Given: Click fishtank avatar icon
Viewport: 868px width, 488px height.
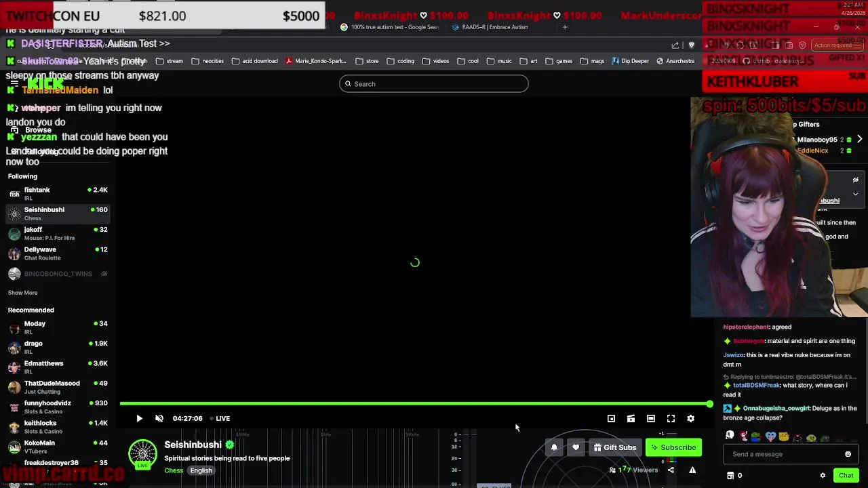Looking at the screenshot, I should click(x=14, y=194).
